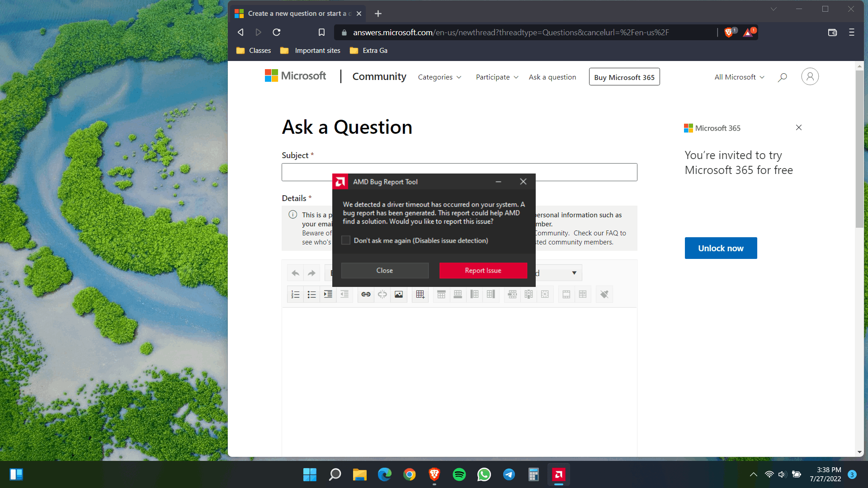Click the insert image icon in toolbar
Viewport: 868px width, 488px height.
pos(398,294)
